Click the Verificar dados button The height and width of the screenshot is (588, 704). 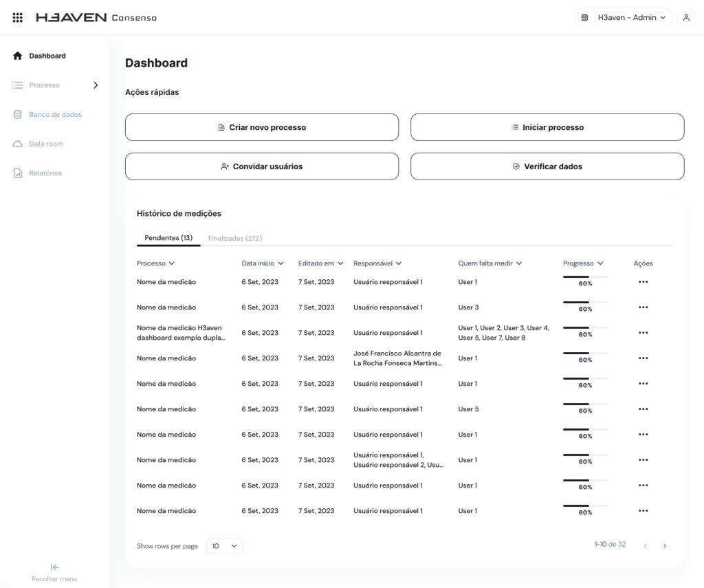click(x=547, y=166)
